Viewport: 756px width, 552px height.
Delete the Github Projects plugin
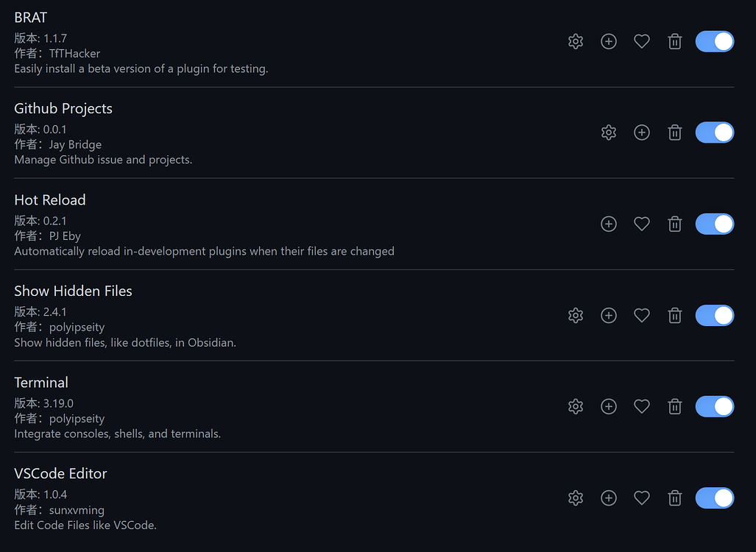674,132
